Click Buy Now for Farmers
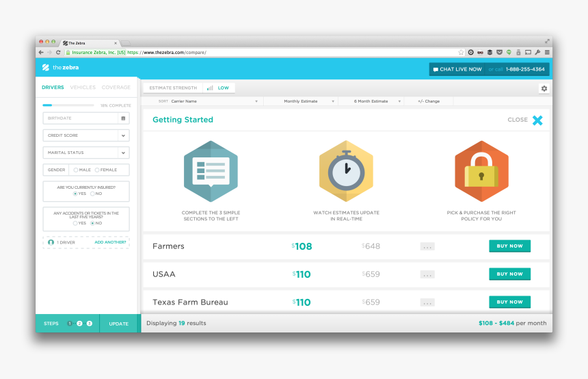This screenshot has height=379, width=588. (x=509, y=246)
